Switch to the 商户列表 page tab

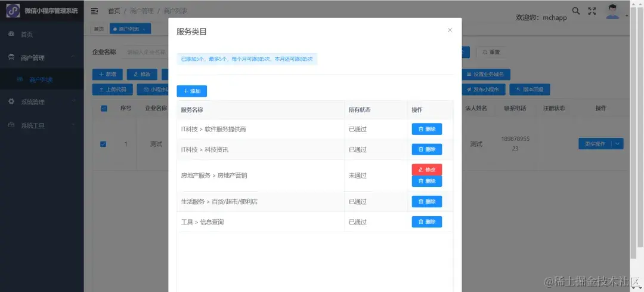(x=130, y=29)
